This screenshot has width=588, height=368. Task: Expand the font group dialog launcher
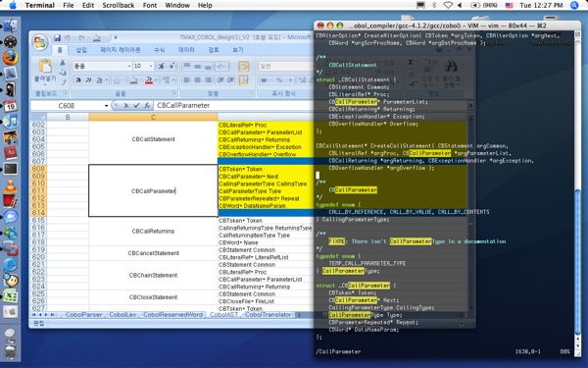click(174, 93)
